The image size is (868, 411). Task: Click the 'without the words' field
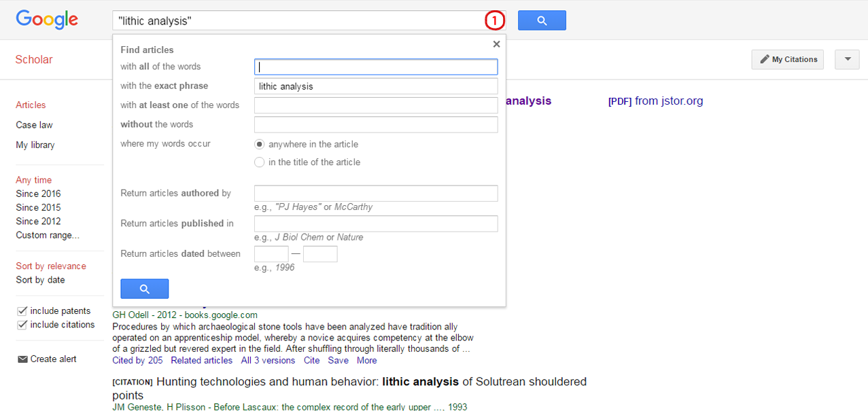pyautogui.click(x=376, y=124)
